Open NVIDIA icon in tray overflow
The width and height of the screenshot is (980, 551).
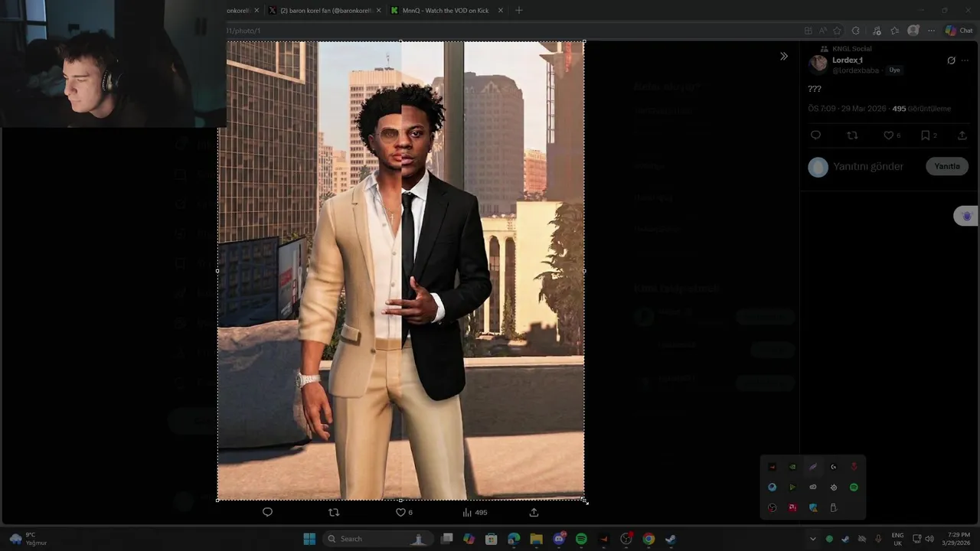coord(792,467)
